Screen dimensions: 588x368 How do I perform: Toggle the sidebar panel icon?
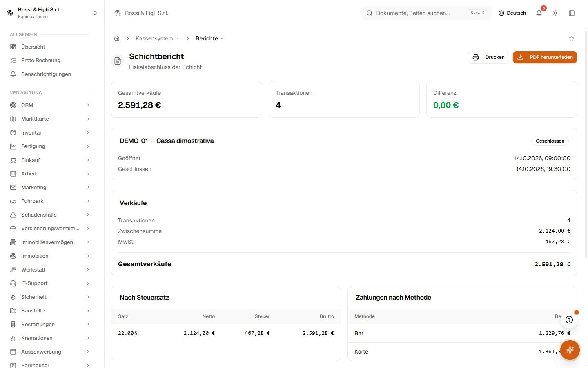[x=572, y=13]
